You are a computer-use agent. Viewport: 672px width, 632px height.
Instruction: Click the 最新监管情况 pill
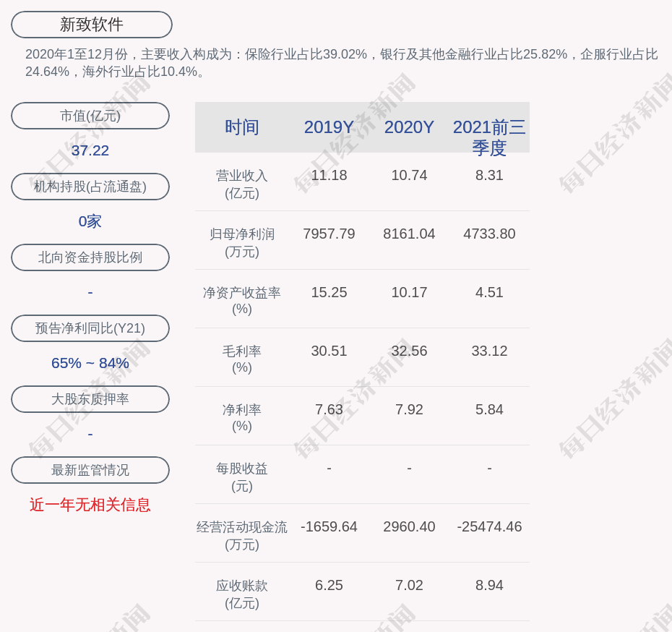pos(90,470)
